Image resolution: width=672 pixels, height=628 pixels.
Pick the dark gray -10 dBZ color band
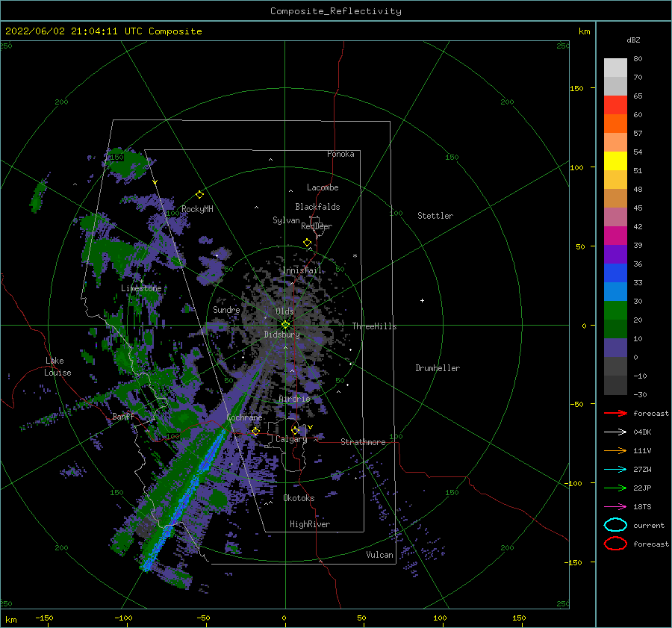click(615, 385)
